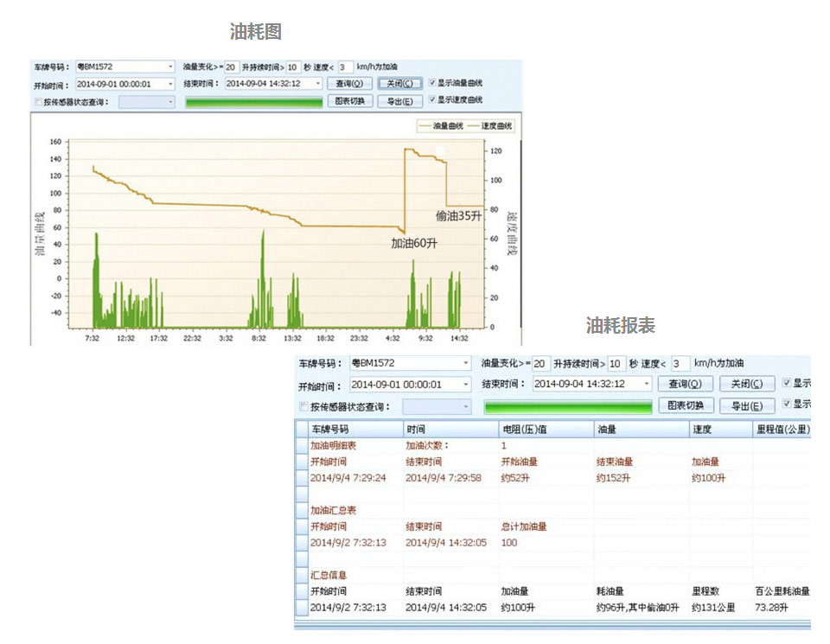
Task: Open 结束时间 date dropdown in report window
Action: pos(647,384)
